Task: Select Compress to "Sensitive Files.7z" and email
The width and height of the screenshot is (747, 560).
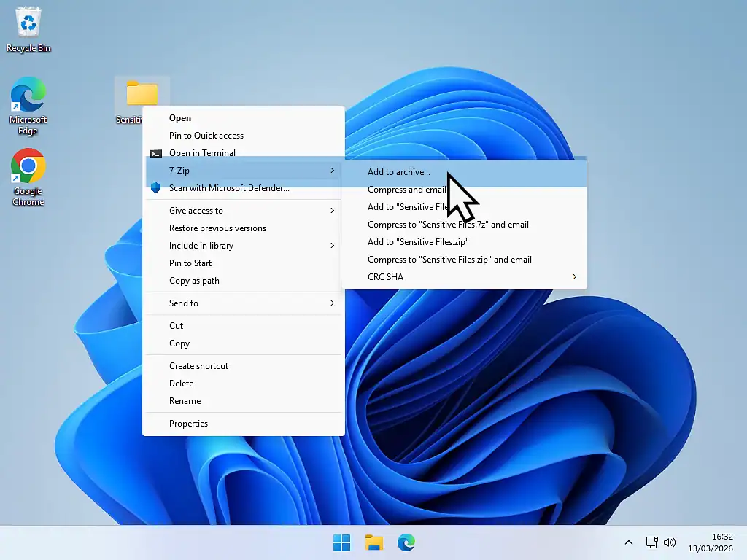Action: (447, 224)
